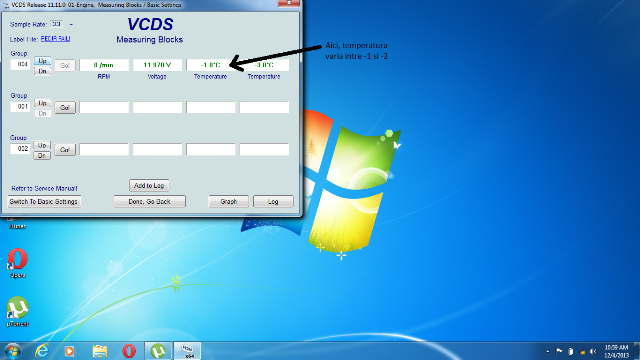This screenshot has height=360, width=640.
Task: Click the Graph button
Action: point(229,202)
